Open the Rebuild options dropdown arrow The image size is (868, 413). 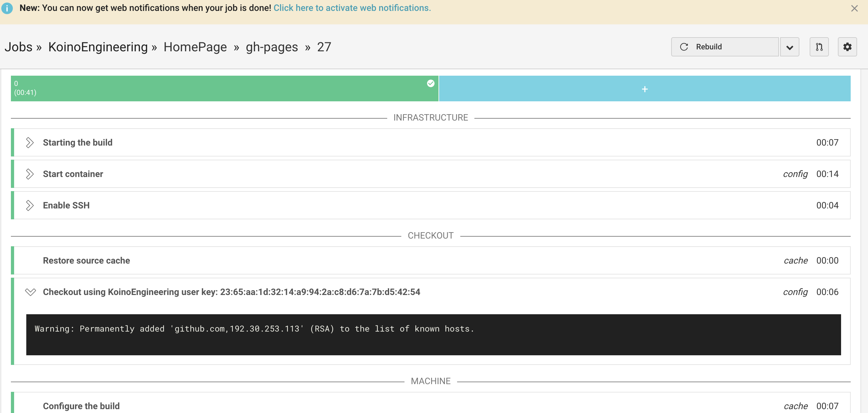coord(789,47)
